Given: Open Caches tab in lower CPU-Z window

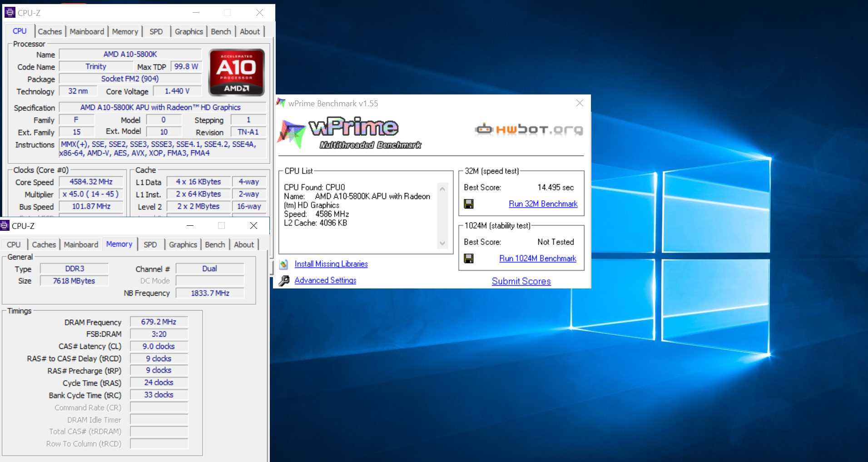Looking at the screenshot, I should pyautogui.click(x=44, y=244).
